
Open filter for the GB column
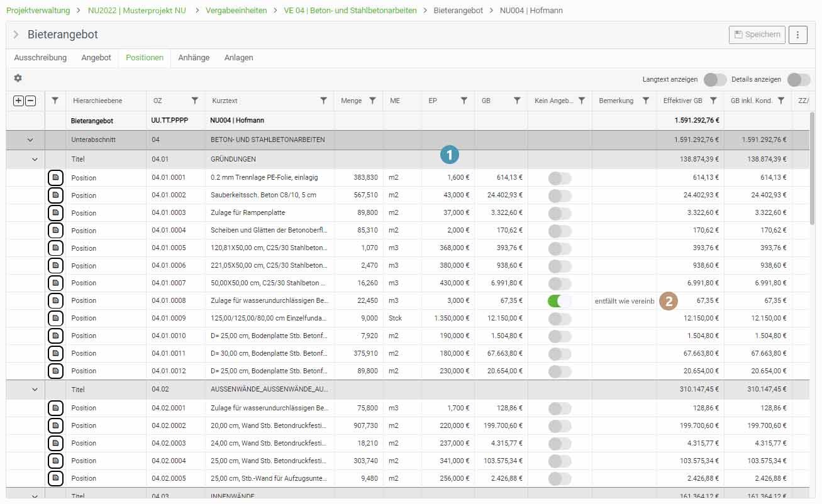(x=517, y=101)
